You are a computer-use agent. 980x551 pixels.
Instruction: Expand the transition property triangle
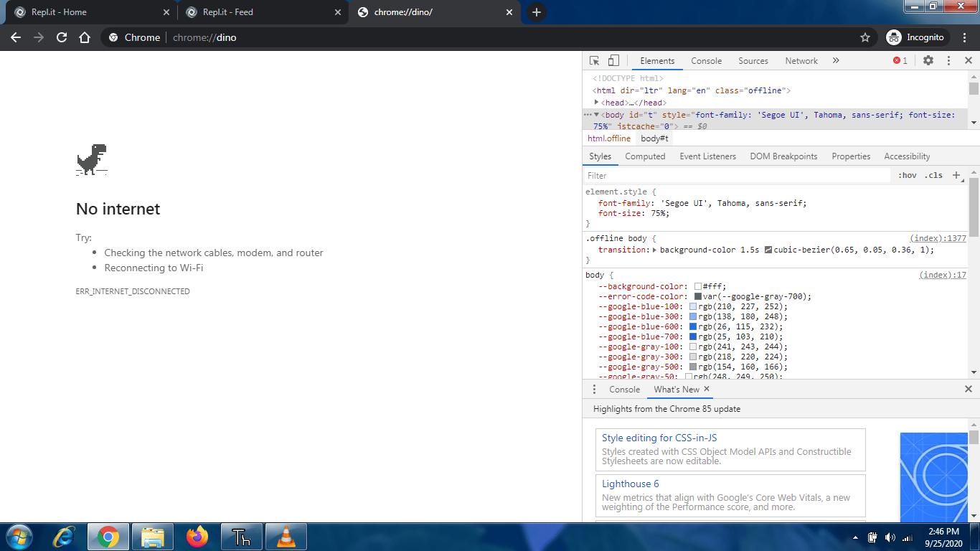pos(654,250)
